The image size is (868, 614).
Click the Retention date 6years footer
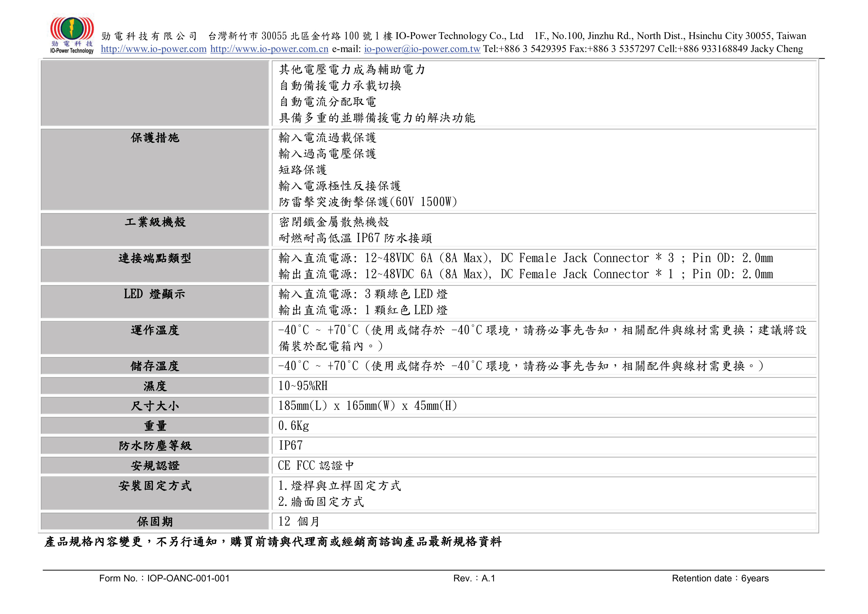[x=720, y=578]
